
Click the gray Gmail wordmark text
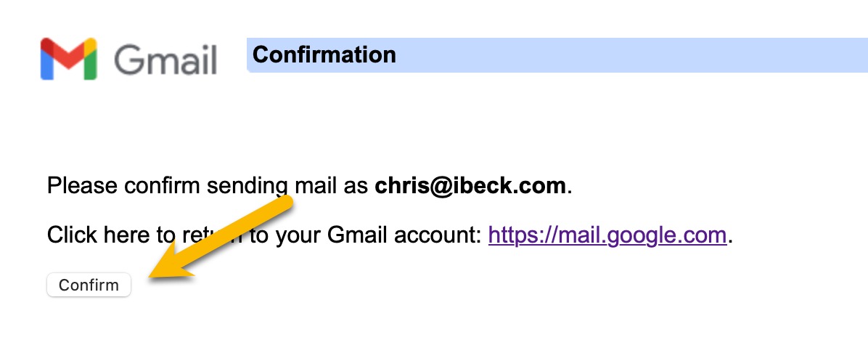tap(165, 60)
